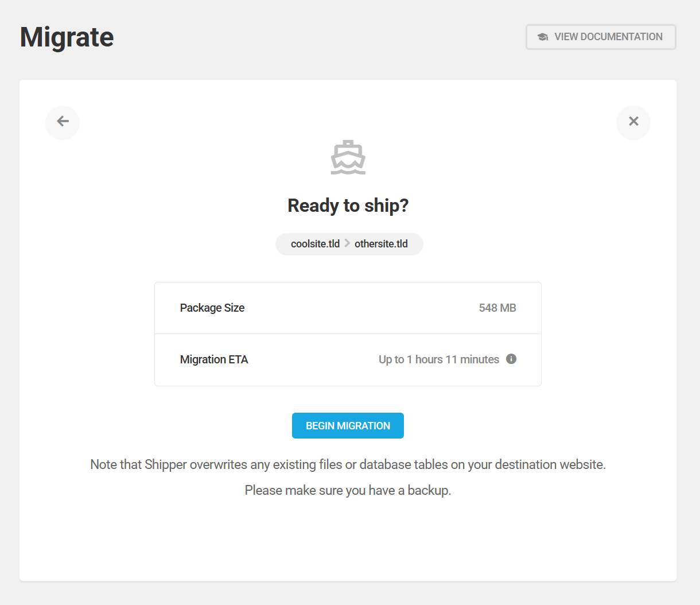This screenshot has width=700, height=605.
Task: Click the graduation cap icon on documentation button
Action: click(542, 36)
